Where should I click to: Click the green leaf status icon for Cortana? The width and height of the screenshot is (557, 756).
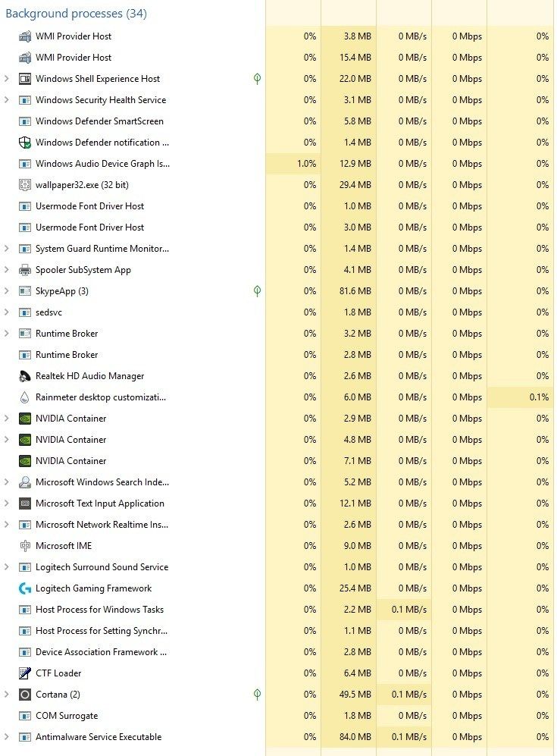(x=257, y=695)
